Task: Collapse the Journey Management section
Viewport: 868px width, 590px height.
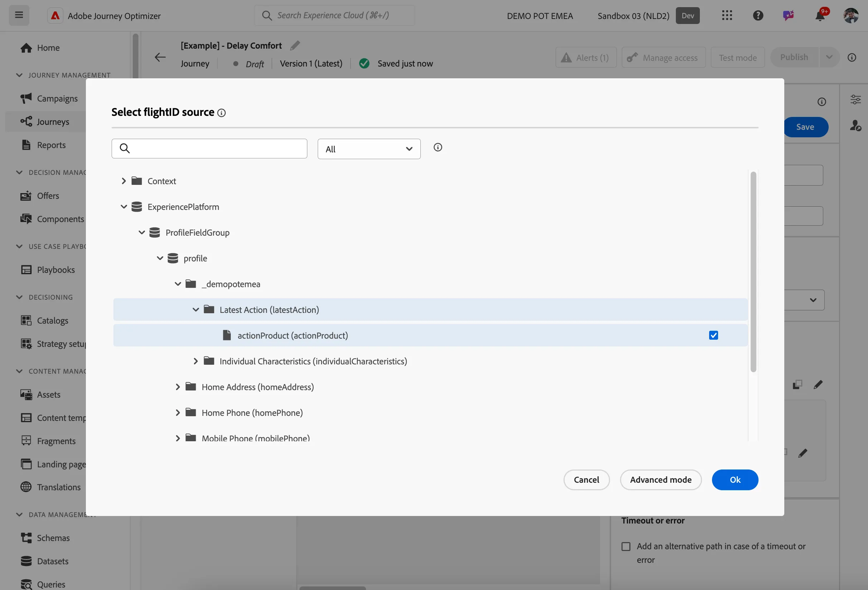Action: coord(19,75)
